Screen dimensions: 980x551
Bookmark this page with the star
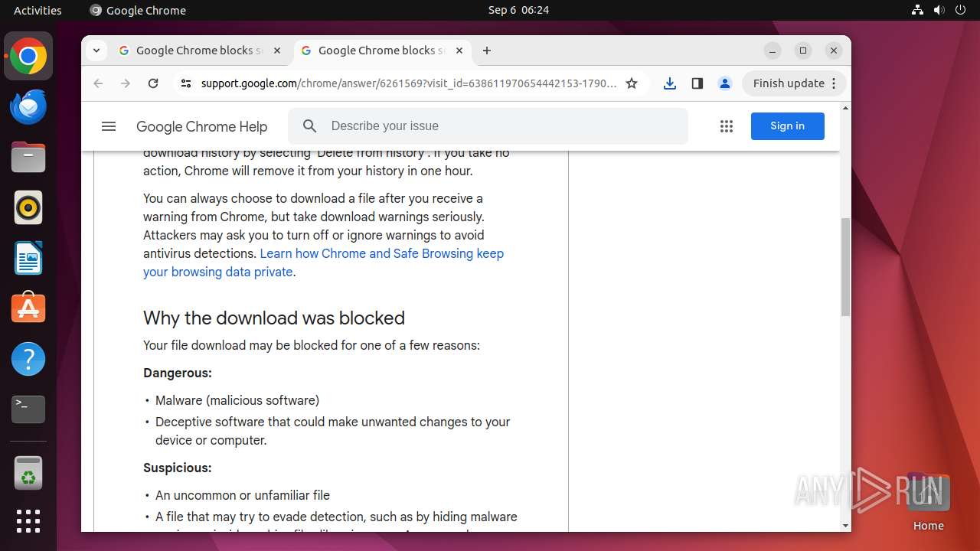pyautogui.click(x=632, y=83)
